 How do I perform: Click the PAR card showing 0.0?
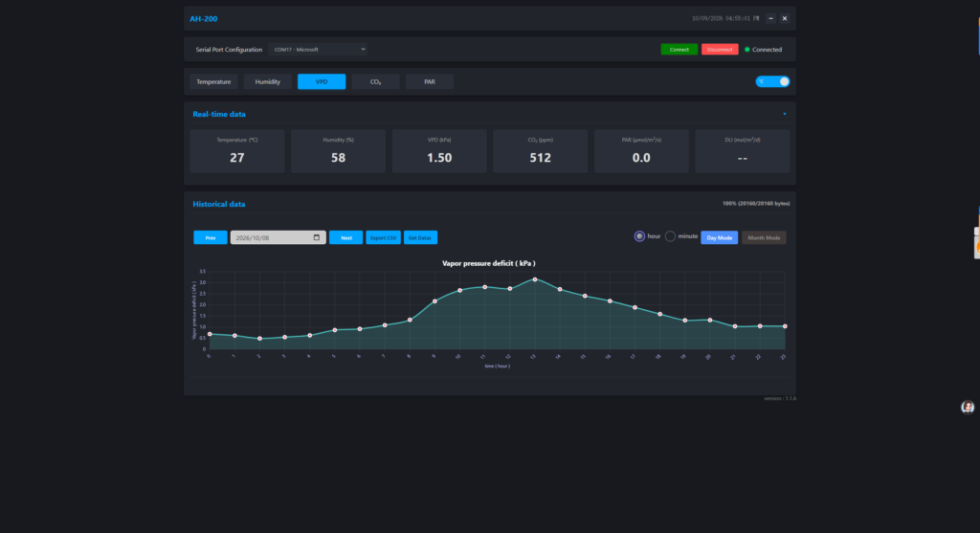click(641, 151)
